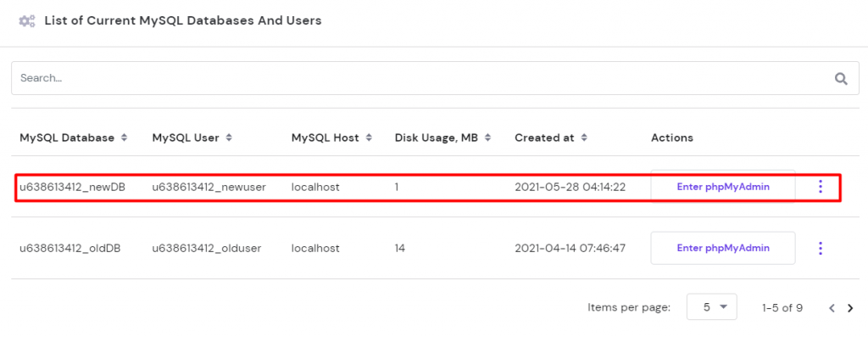Select database name u638613412_newDB
Image resolution: width=868 pixels, height=337 pixels.
[73, 188]
